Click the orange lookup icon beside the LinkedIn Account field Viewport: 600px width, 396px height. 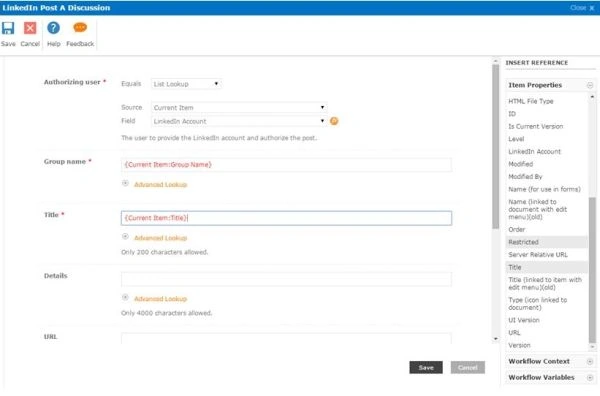334,121
